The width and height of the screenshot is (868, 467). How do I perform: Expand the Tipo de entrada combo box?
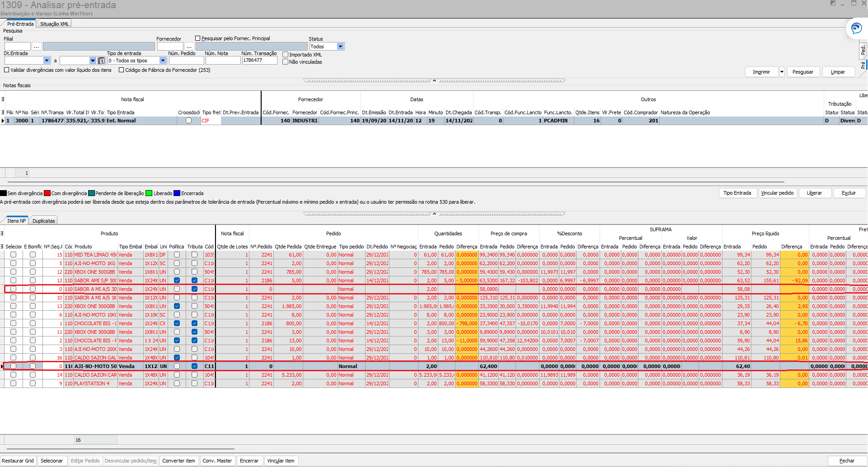(x=163, y=61)
